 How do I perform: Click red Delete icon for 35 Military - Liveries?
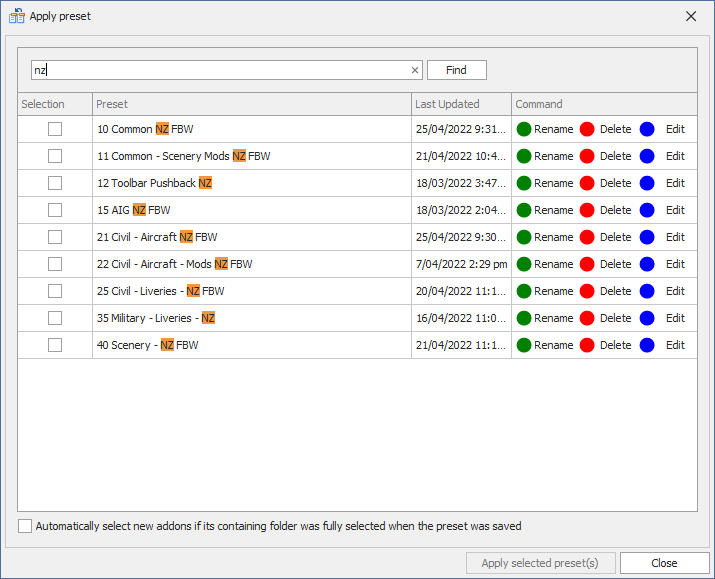[587, 318]
